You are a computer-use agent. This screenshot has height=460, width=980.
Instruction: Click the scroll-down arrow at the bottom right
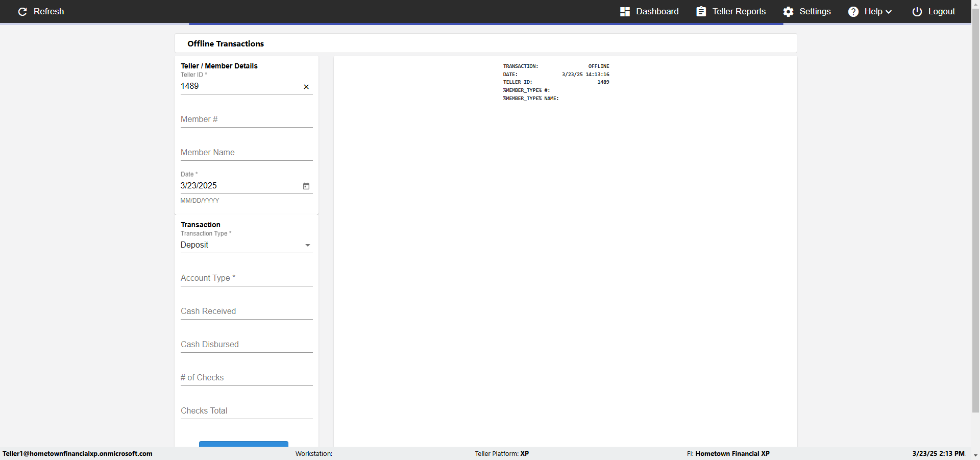pos(975,455)
